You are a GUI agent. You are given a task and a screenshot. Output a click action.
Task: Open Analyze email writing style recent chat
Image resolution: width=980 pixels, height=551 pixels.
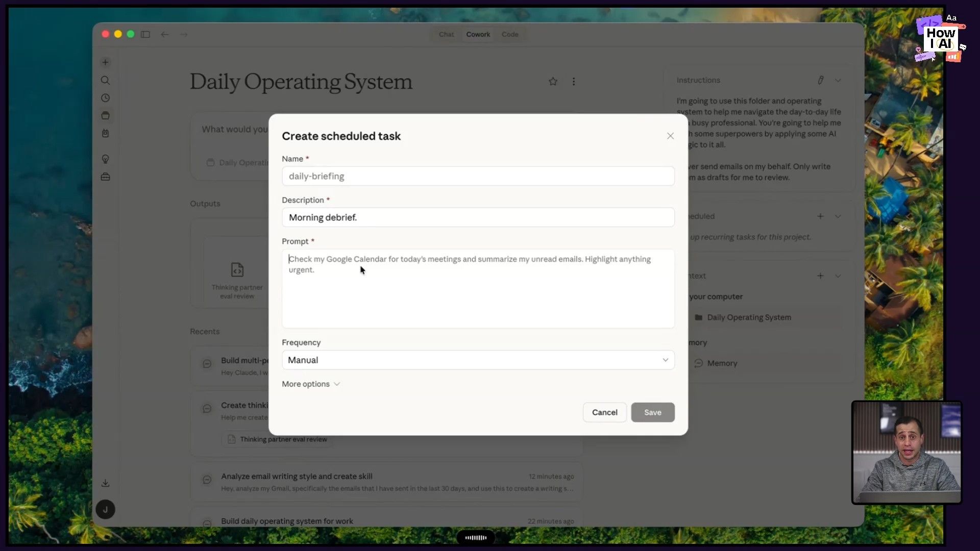(386, 482)
